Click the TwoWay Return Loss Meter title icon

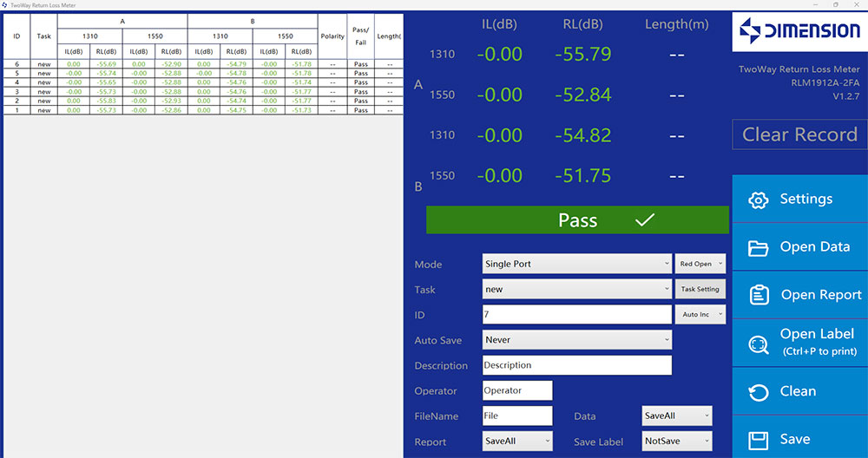tap(4, 4)
